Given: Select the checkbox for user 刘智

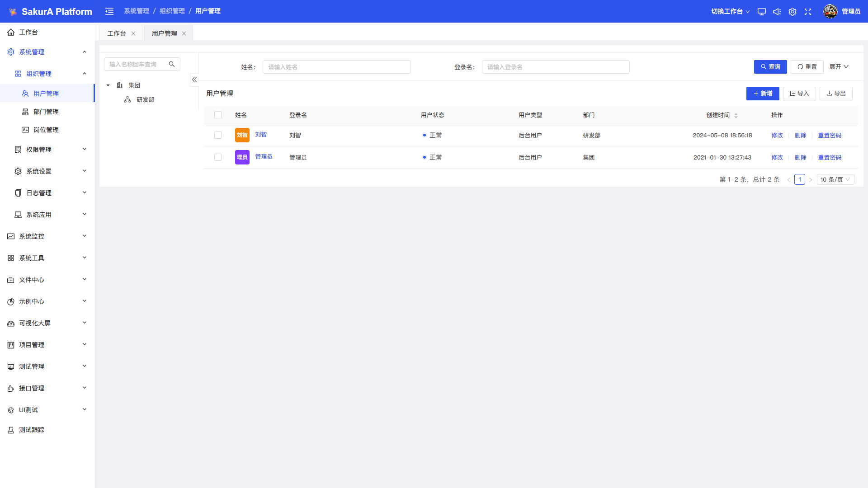Looking at the screenshot, I should pyautogui.click(x=218, y=135).
